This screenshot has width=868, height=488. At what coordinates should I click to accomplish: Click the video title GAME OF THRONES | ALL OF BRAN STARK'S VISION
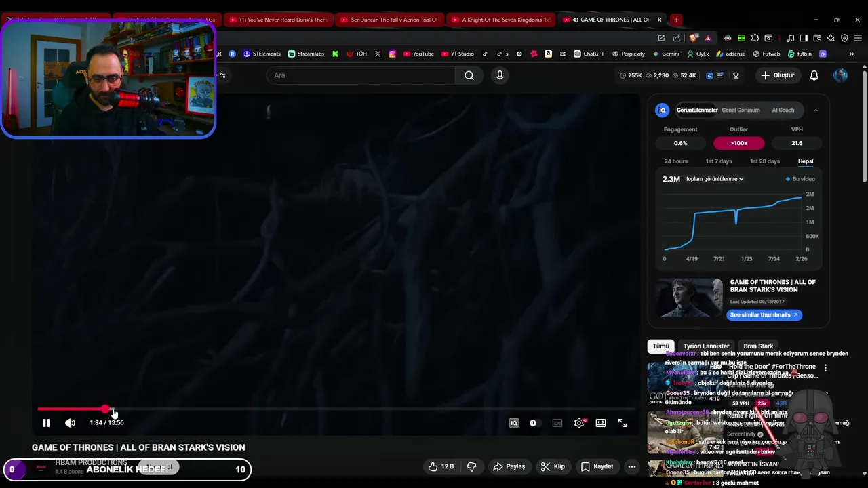click(138, 447)
